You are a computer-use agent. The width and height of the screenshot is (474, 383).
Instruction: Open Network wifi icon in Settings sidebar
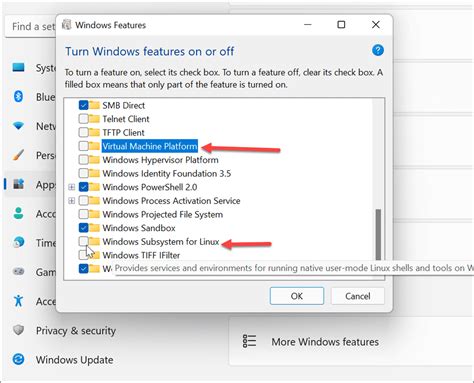[x=18, y=126]
